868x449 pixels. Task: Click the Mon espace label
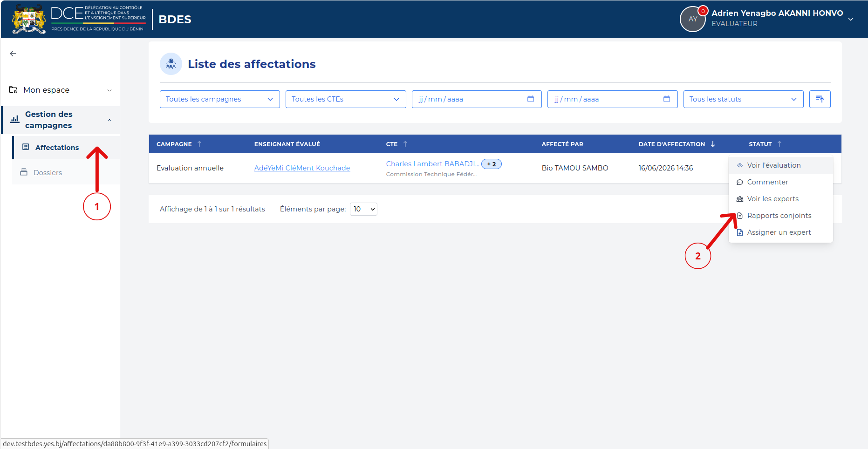tap(46, 90)
